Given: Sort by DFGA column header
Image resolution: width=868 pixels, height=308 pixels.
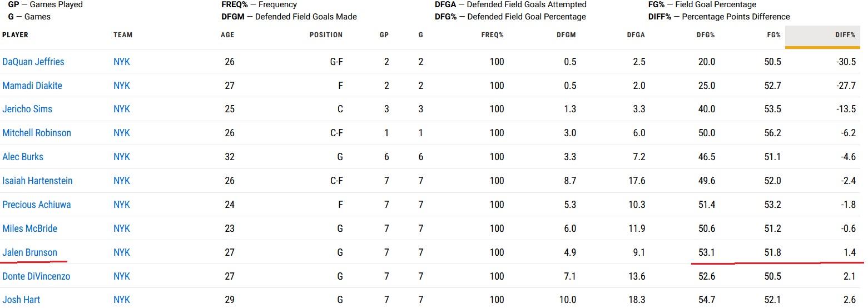Looking at the screenshot, I should click(x=636, y=34).
